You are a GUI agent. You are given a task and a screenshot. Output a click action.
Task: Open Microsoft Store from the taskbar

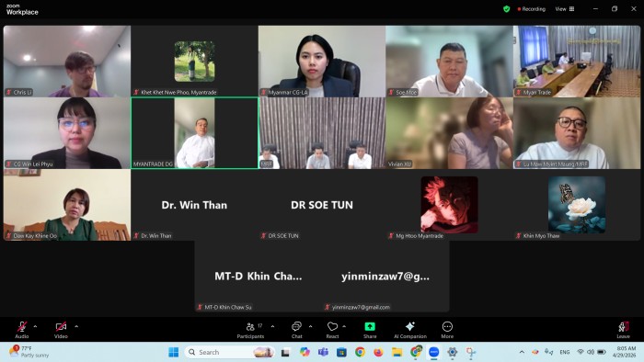pos(341,352)
